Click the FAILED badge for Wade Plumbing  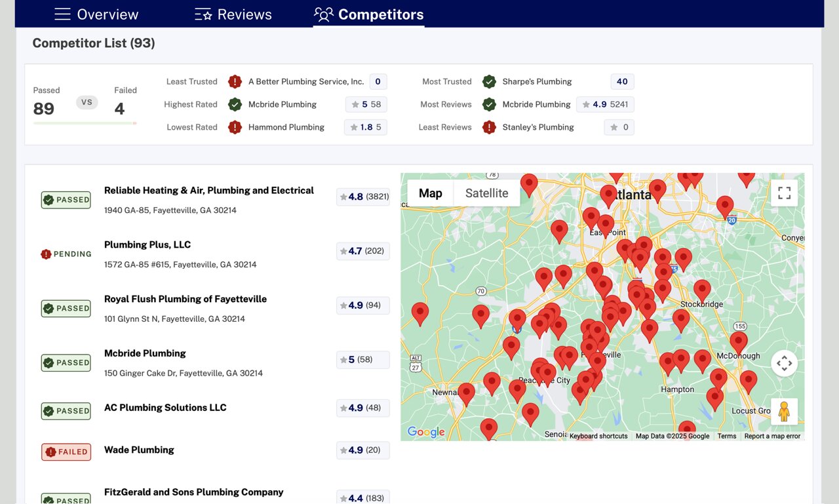pyautogui.click(x=66, y=452)
